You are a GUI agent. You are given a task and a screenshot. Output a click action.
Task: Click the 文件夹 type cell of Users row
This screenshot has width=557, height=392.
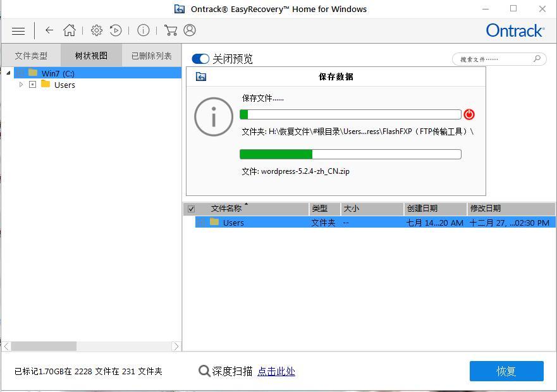(x=323, y=223)
